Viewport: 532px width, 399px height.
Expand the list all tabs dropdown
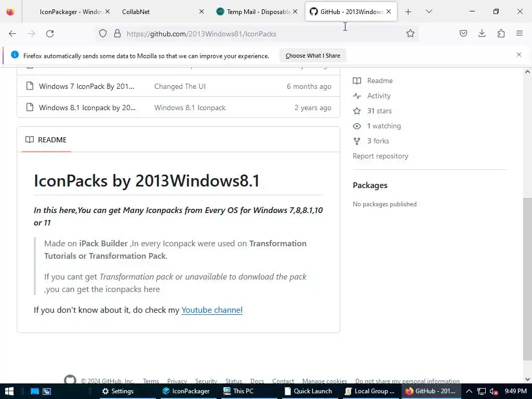(429, 11)
